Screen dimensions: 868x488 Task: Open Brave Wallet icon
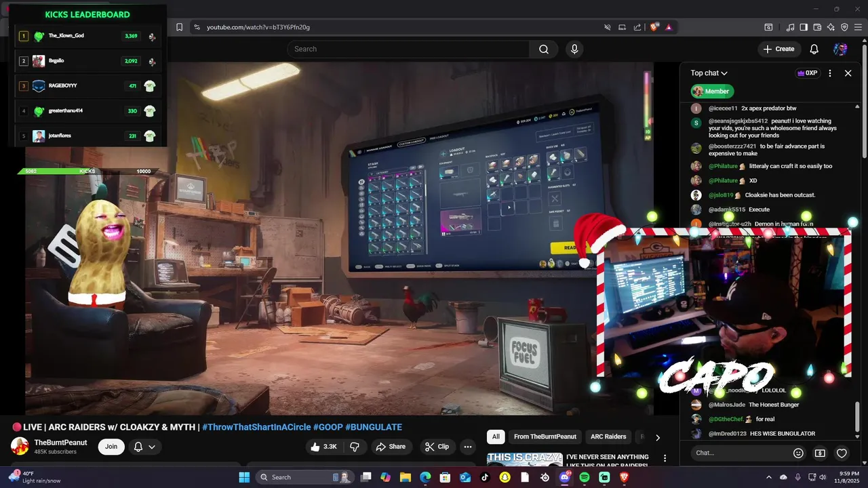point(817,27)
